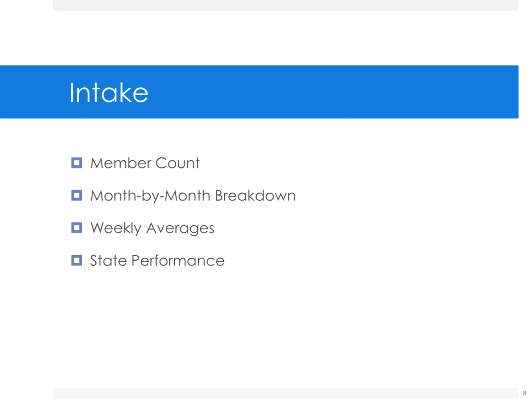Click the square bullet beside State Performance
The image size is (532, 399).
click(x=77, y=260)
